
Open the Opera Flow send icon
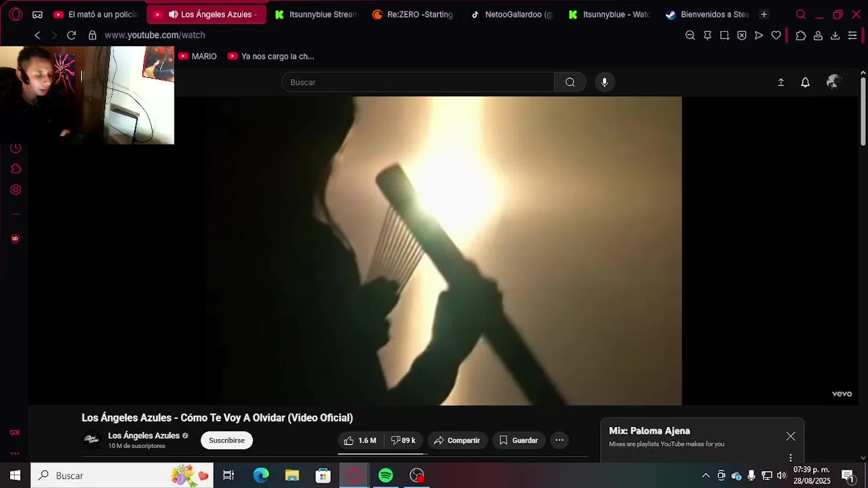pyautogui.click(x=759, y=35)
